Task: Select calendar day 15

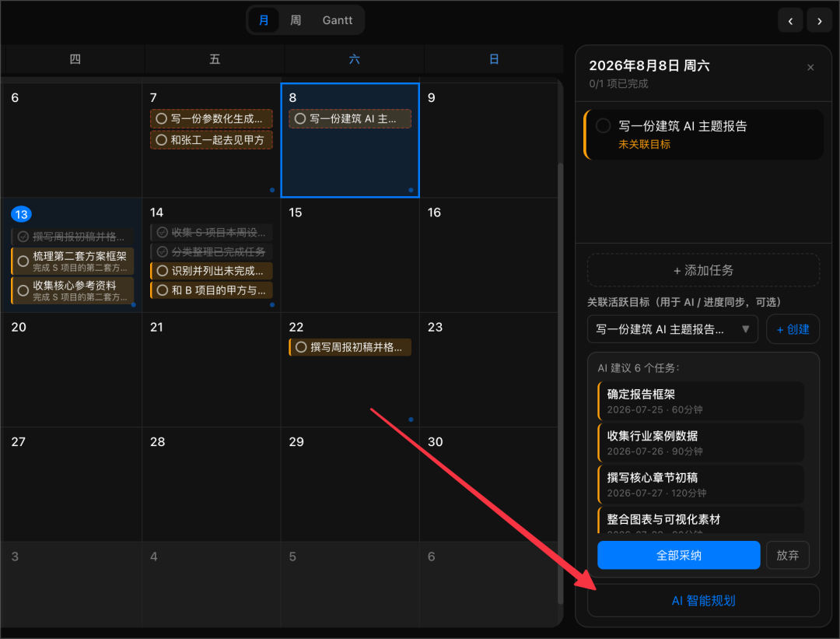Action: click(x=350, y=255)
